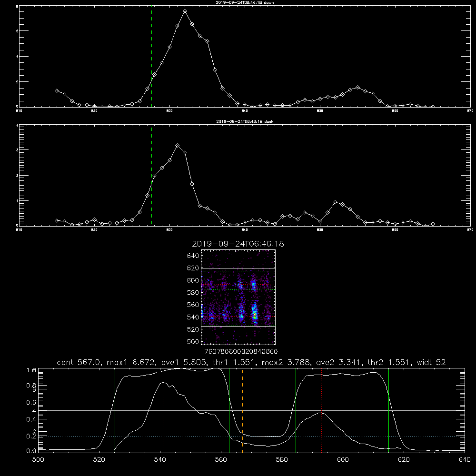This screenshot has width=476, height=476.
Task: Click bottom plot x-axis label '560'
Action: 221,460
